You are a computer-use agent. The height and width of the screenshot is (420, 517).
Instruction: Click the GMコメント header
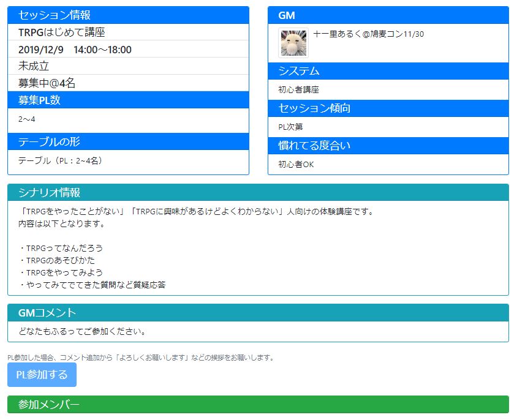[258, 312]
